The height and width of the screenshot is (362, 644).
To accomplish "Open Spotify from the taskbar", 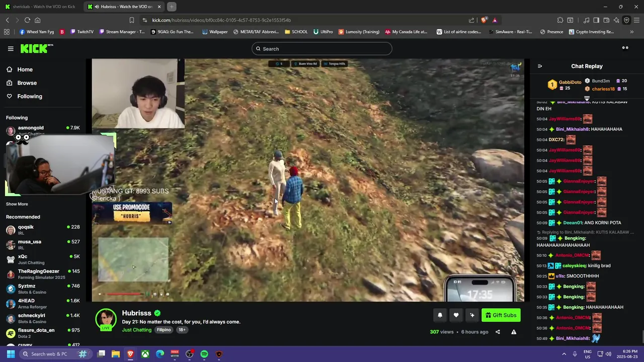I will [204, 354].
